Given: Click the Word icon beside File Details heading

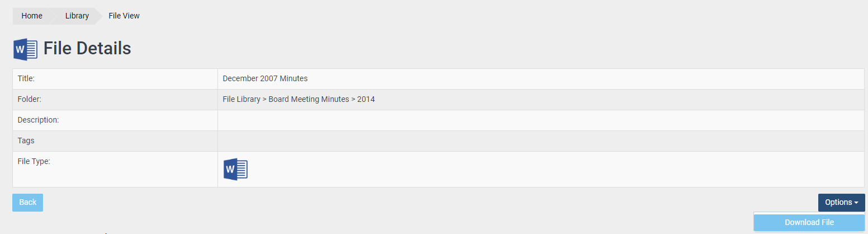Looking at the screenshot, I should pyautogui.click(x=25, y=49).
